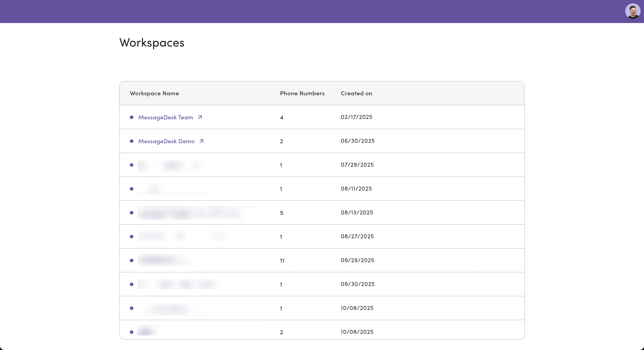This screenshot has width=644, height=350.
Task: Select the Phone Numbers column header
Action: tap(302, 93)
